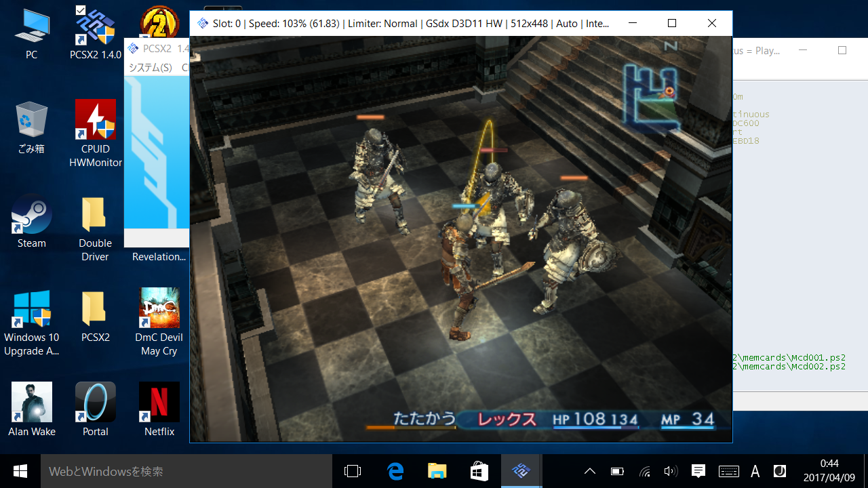This screenshot has width=868, height=488.
Task: Open Task View on the taskbar
Action: [x=353, y=471]
